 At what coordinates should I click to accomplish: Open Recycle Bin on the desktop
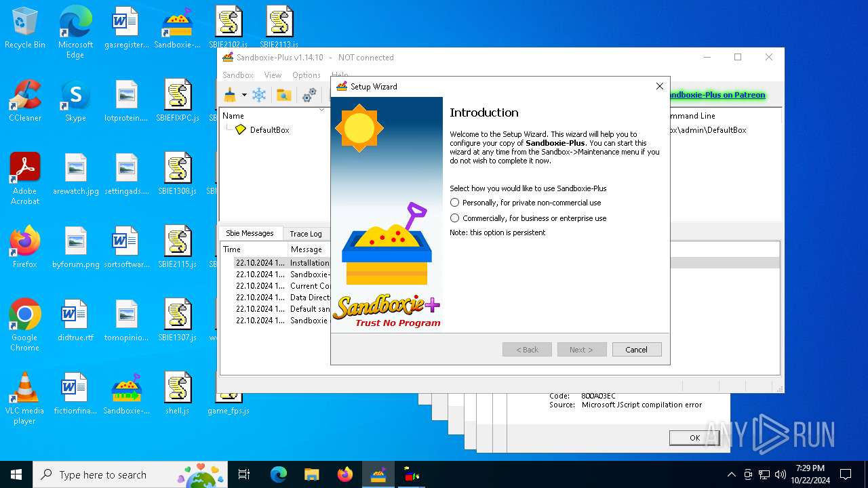25,28
